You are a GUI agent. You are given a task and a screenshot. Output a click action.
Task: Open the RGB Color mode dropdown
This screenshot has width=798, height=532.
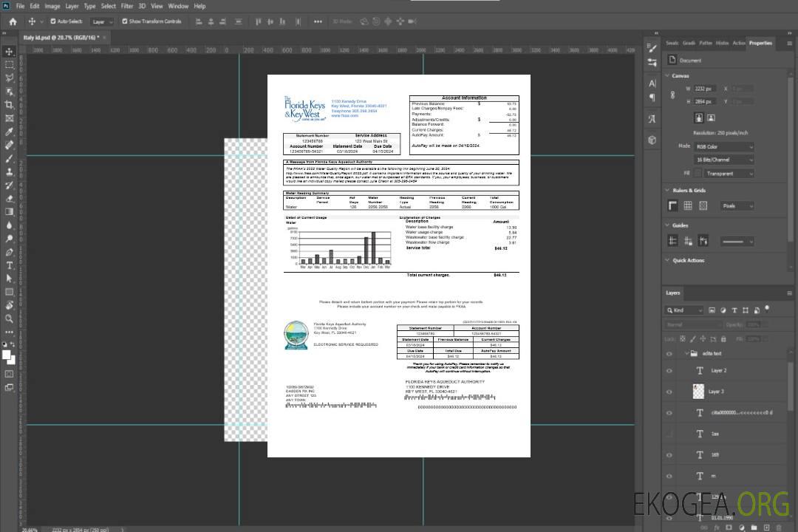[x=724, y=146]
